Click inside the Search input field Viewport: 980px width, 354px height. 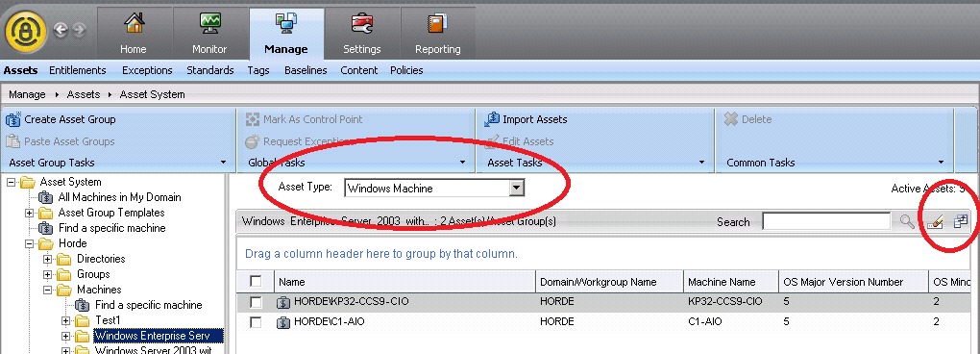pyautogui.click(x=826, y=221)
